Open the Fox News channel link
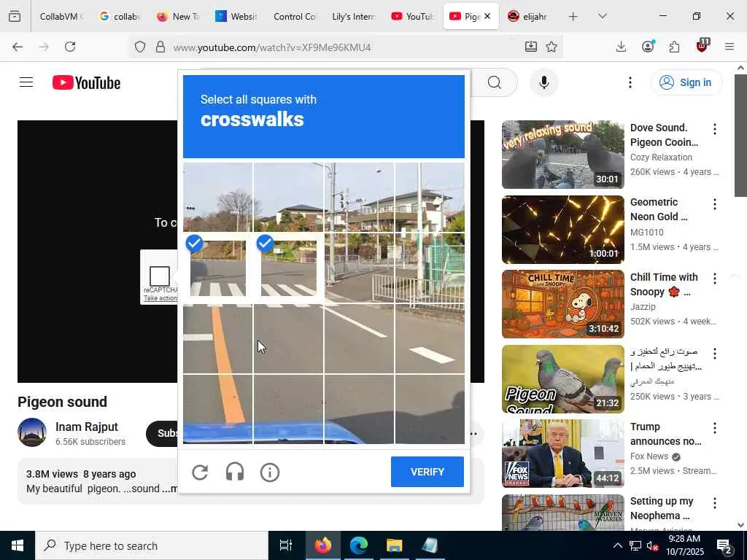The height and width of the screenshot is (560, 747). (649, 456)
